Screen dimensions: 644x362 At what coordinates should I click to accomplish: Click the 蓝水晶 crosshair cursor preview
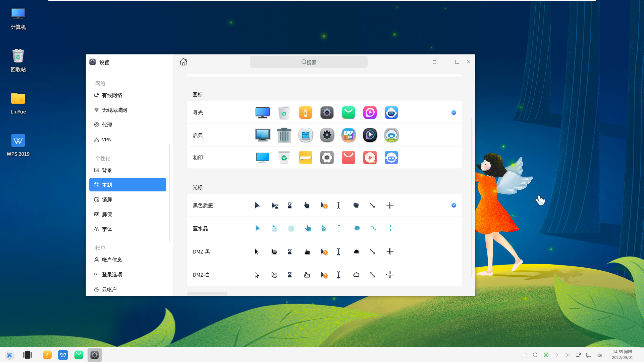[390, 228]
